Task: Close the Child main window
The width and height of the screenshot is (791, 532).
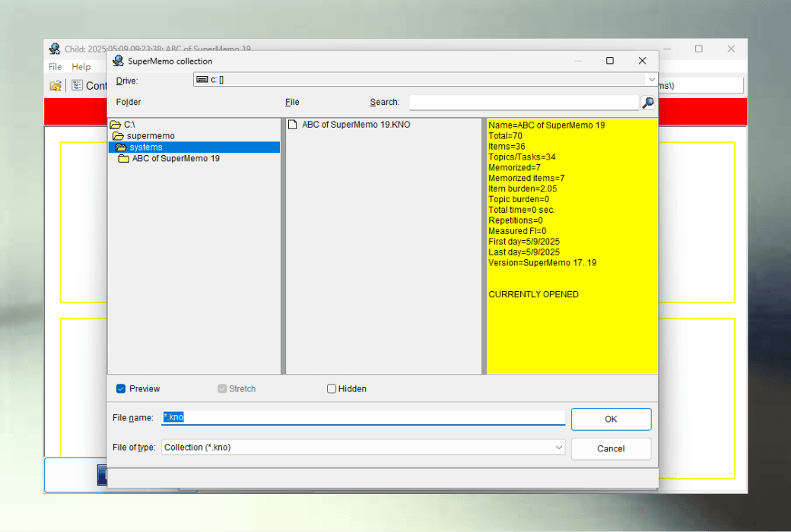Action: click(x=731, y=49)
